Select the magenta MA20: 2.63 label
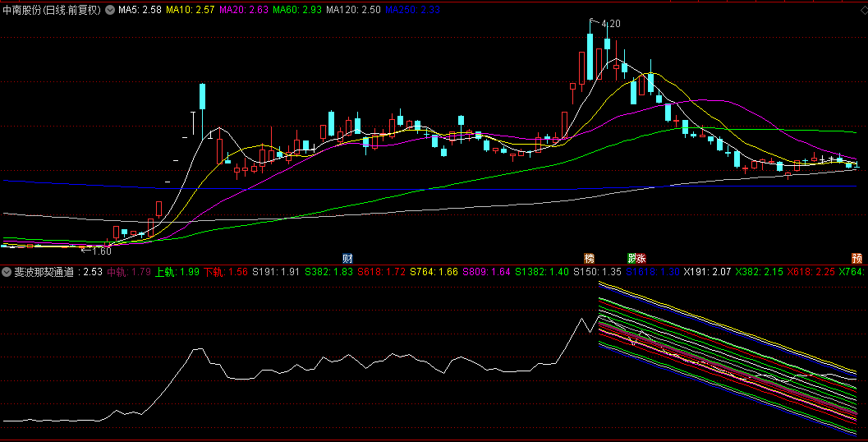Screen dimensions: 868x442 [x=244, y=10]
